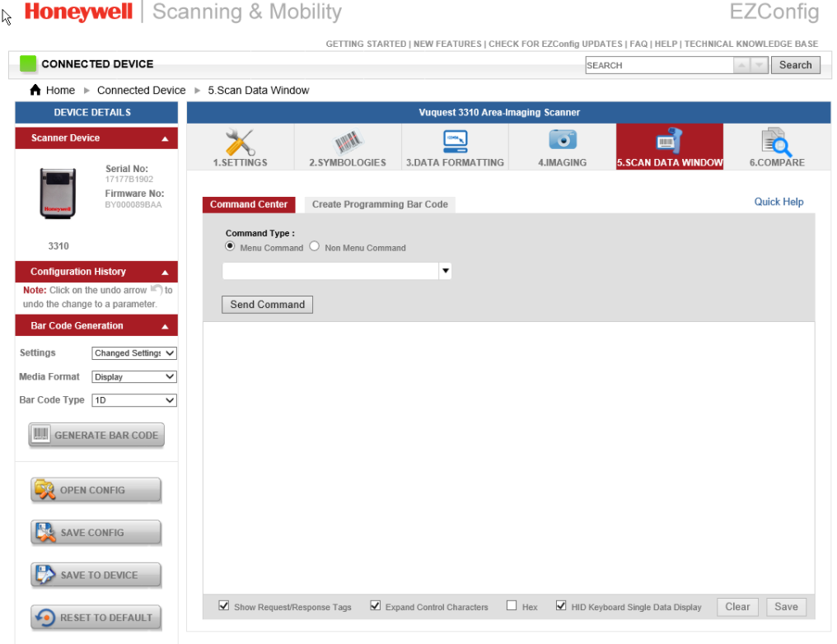Click the DEVICE DETAILS header
The width and height of the screenshot is (837, 644).
coord(96,113)
